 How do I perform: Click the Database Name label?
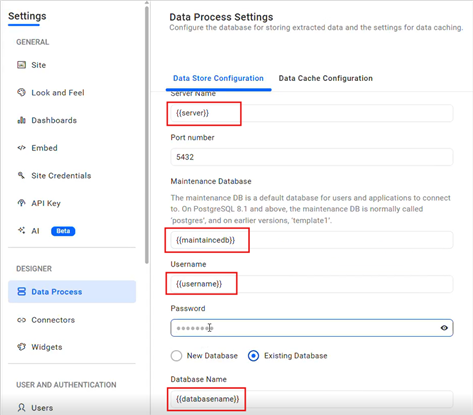coord(198,379)
